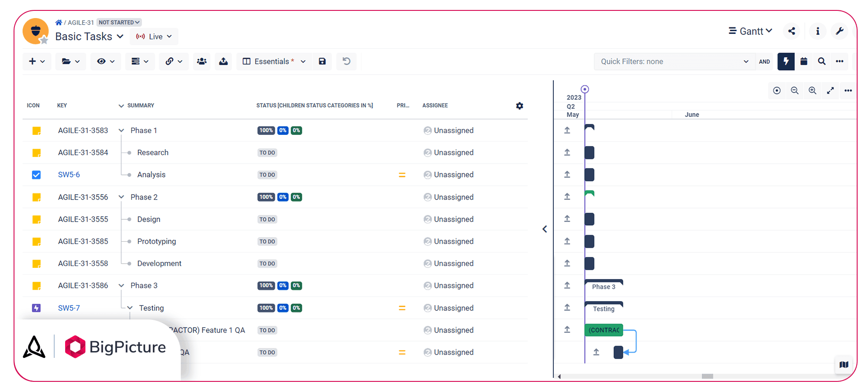Open the info icon at top right
The image size is (868, 390).
[x=817, y=31]
